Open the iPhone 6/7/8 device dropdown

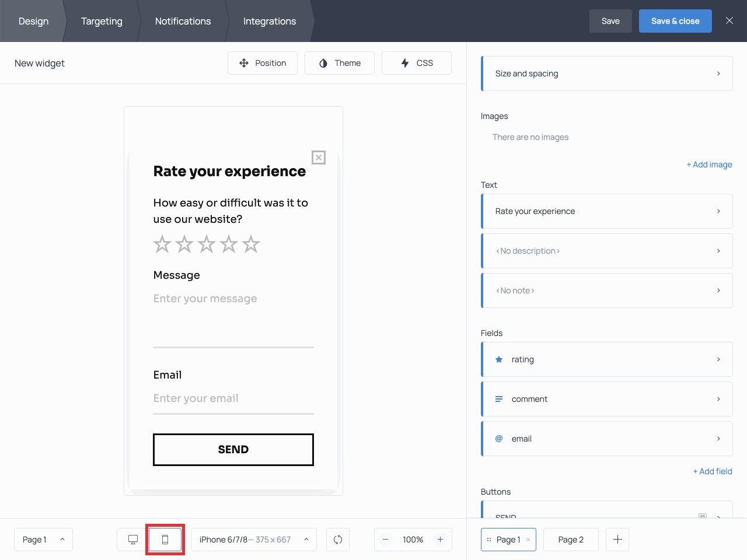253,540
